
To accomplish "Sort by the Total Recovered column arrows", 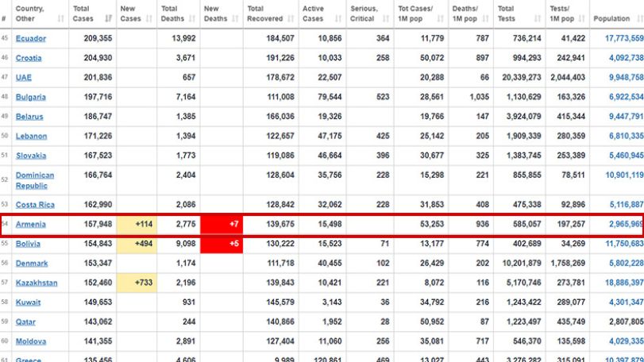I will 291,18.
